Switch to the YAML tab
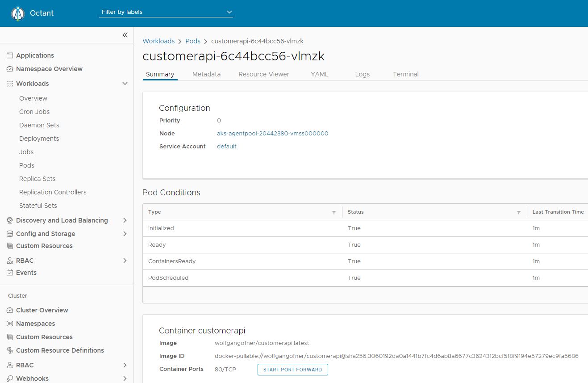The image size is (588, 383). click(319, 74)
